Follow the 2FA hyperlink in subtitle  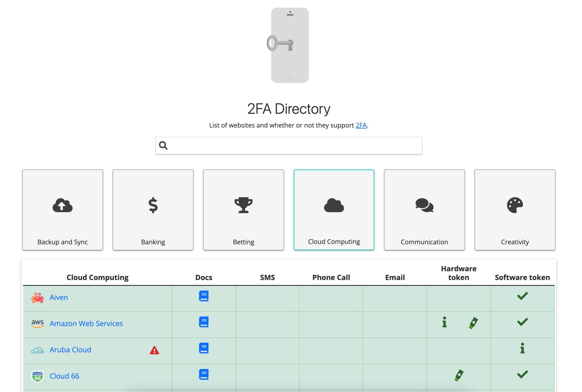pyautogui.click(x=361, y=125)
